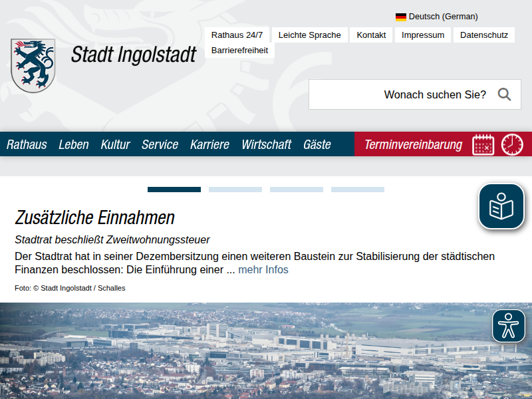Viewport: 532px width, 399px height.
Task: Select the first carousel slide indicator
Action: pos(174,190)
